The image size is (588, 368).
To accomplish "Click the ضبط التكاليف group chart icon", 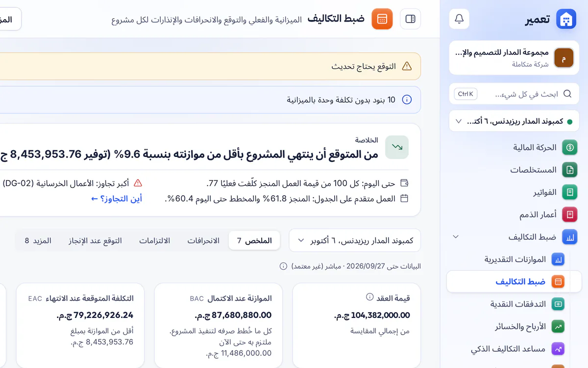I will click(570, 237).
